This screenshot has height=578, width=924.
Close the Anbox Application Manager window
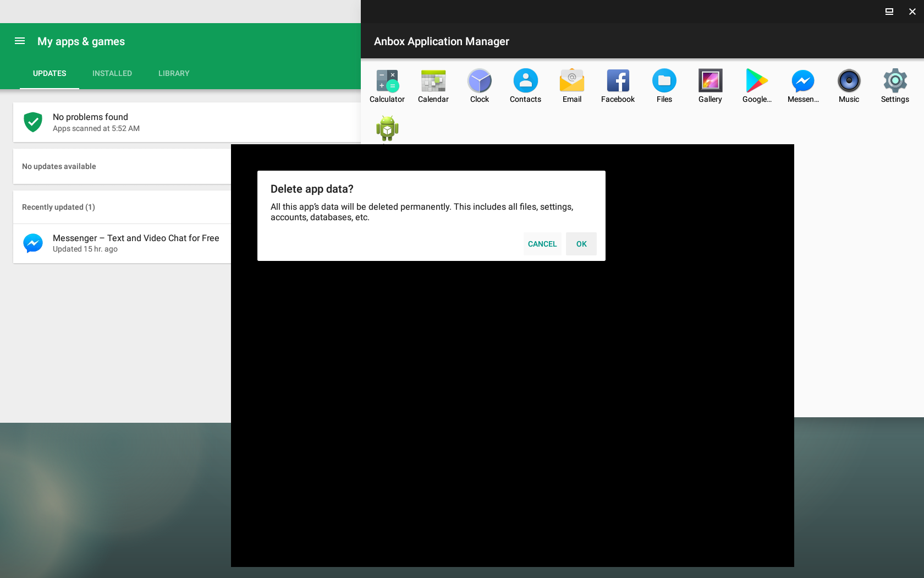912,12
